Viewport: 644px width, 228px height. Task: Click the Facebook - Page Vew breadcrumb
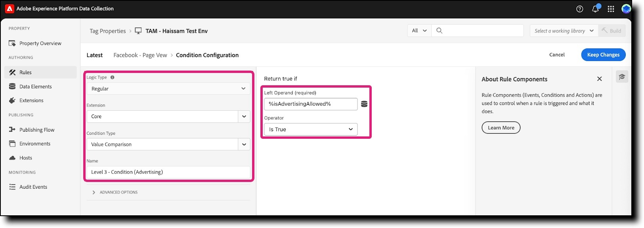[x=140, y=55]
